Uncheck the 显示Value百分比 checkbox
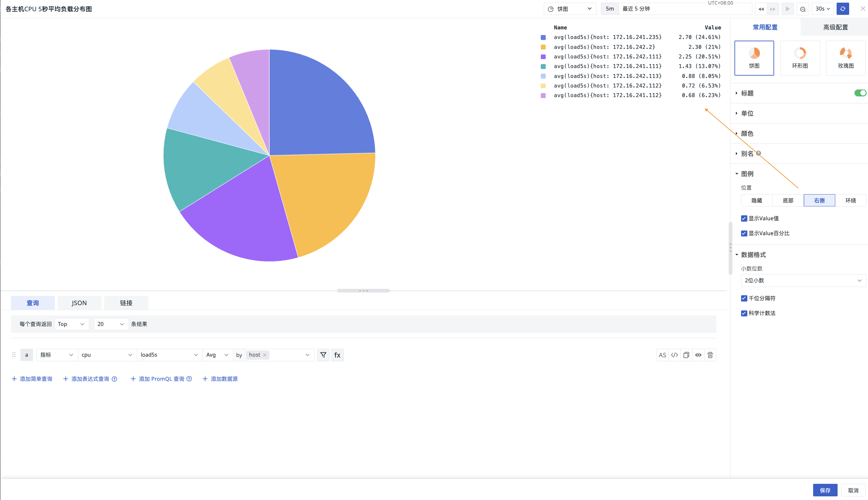868x500 pixels. (744, 233)
